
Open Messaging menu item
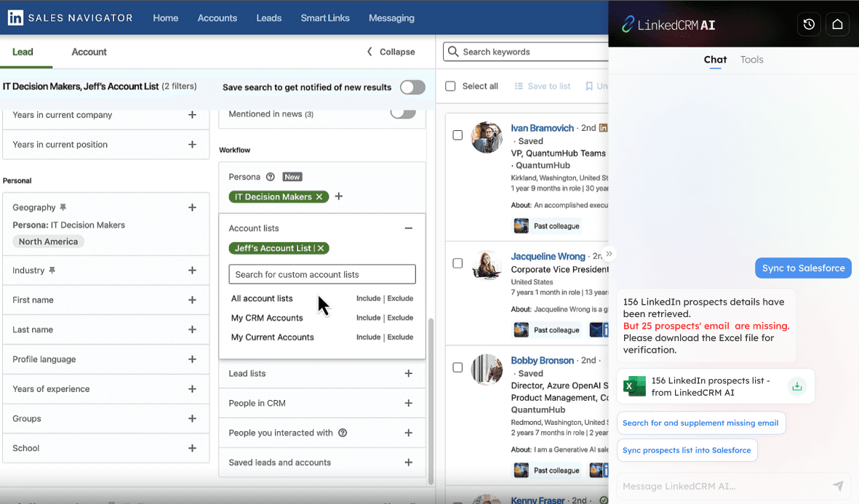(391, 18)
